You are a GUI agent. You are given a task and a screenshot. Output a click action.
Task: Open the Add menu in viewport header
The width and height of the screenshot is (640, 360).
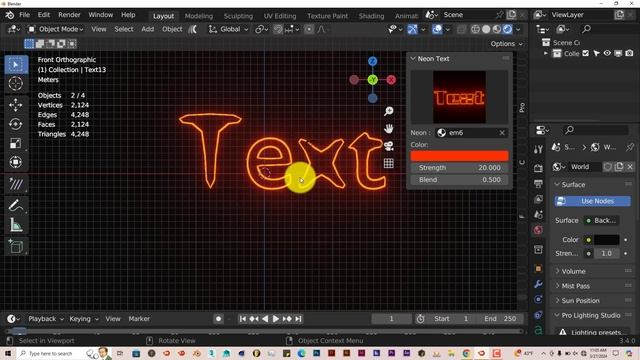pyautogui.click(x=147, y=29)
